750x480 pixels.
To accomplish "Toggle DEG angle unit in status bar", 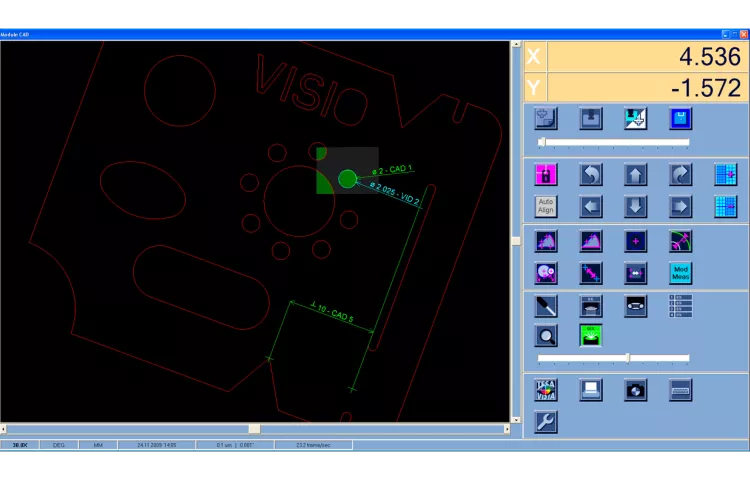I will (x=59, y=444).
